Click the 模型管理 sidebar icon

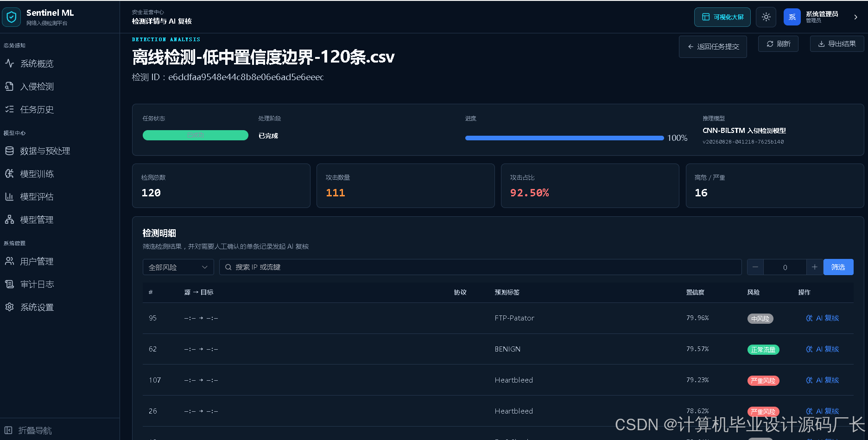tap(9, 220)
